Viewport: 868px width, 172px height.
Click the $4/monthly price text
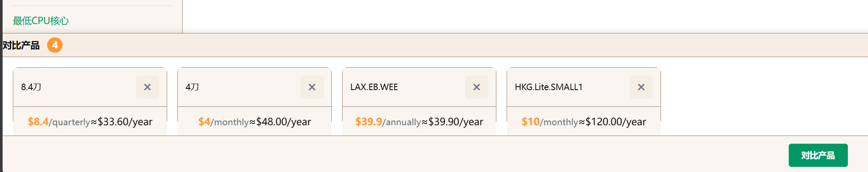pyautogui.click(x=223, y=122)
